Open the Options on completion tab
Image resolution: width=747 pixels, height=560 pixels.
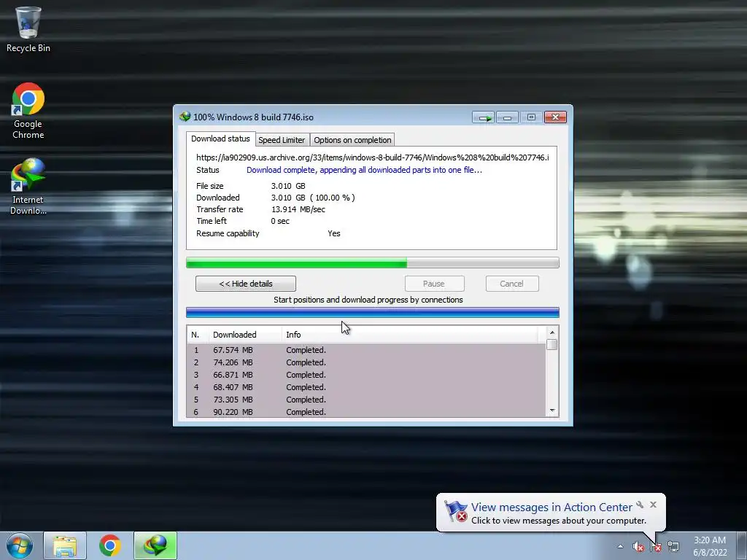pyautogui.click(x=352, y=140)
